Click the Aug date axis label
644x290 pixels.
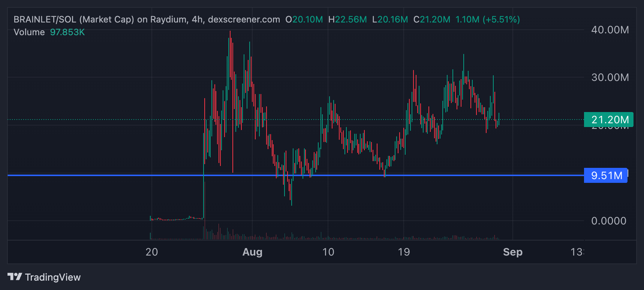(252, 252)
